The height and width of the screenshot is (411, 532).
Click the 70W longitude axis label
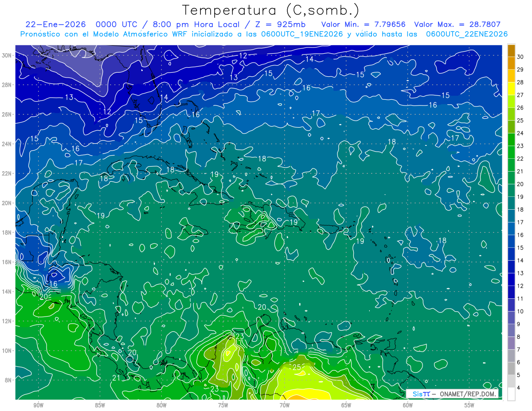coord(285,405)
